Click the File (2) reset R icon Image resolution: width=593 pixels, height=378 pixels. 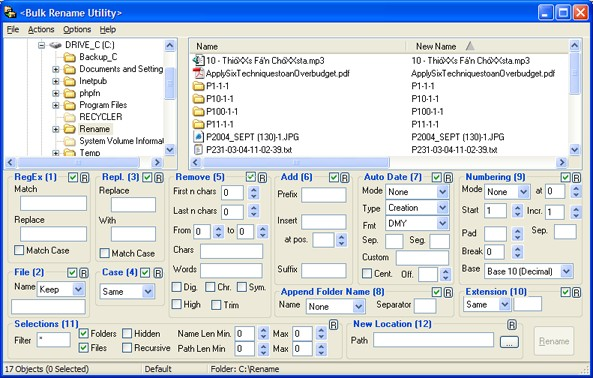tap(84, 273)
